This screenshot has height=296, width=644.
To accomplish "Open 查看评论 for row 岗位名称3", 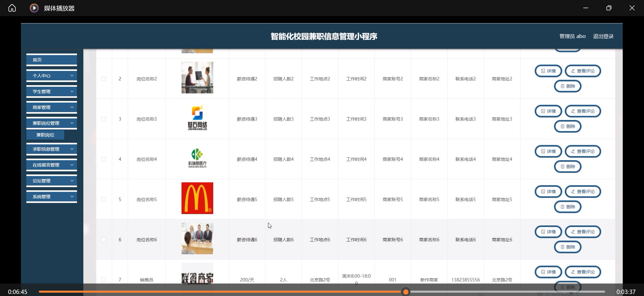I will click(x=583, y=111).
